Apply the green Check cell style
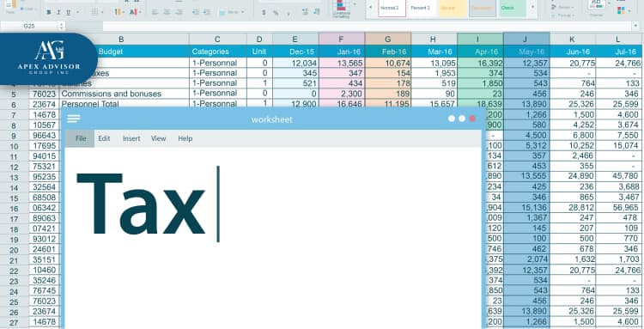 (x=513, y=9)
